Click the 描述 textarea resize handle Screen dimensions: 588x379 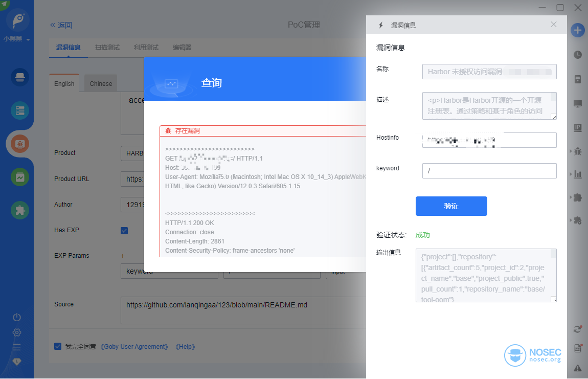pos(554,117)
